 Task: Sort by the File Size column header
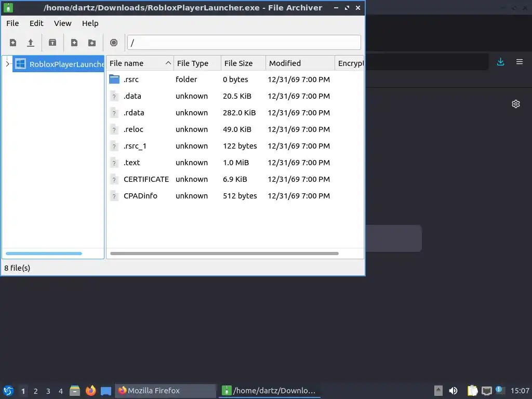pos(243,63)
